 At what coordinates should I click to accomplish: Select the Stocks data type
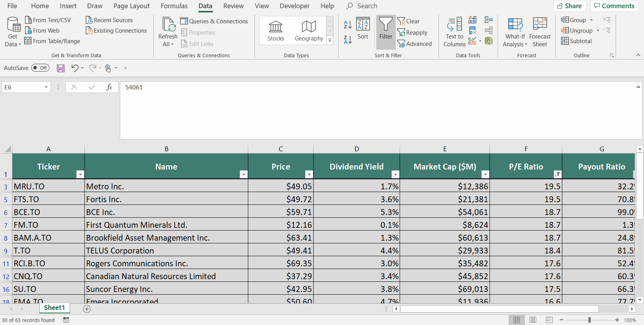click(x=275, y=31)
